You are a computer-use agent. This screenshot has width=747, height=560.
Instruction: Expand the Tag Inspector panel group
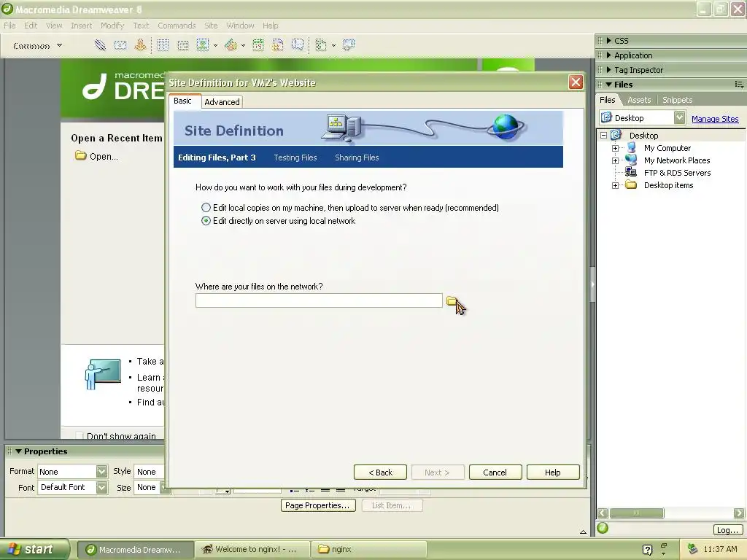609,70
